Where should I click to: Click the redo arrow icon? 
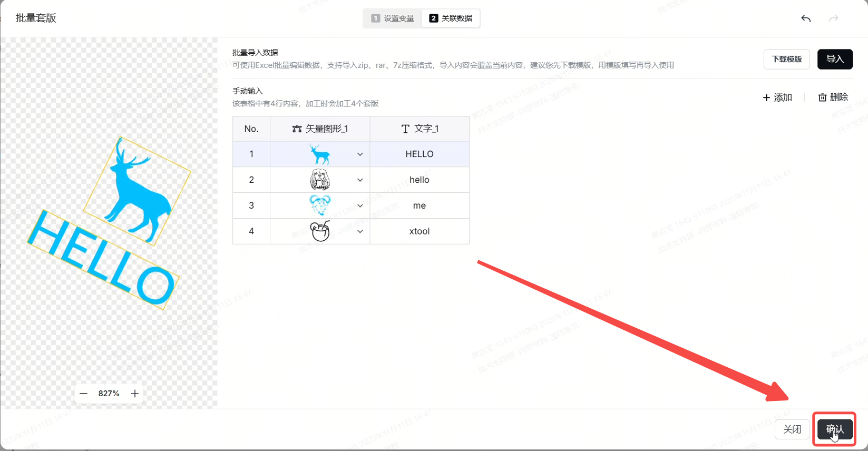click(833, 18)
